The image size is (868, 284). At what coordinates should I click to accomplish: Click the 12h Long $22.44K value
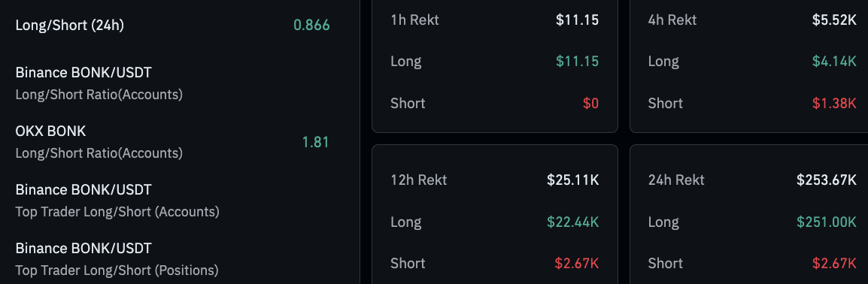[x=573, y=222]
